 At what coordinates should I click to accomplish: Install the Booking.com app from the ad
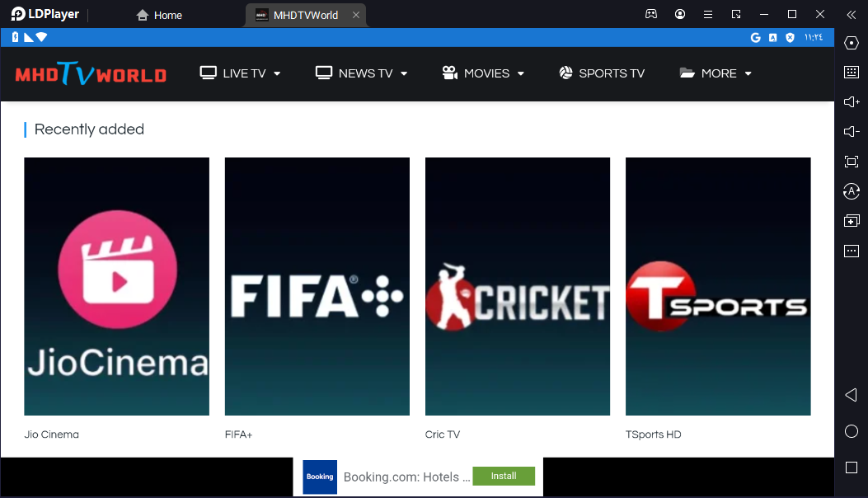click(504, 476)
